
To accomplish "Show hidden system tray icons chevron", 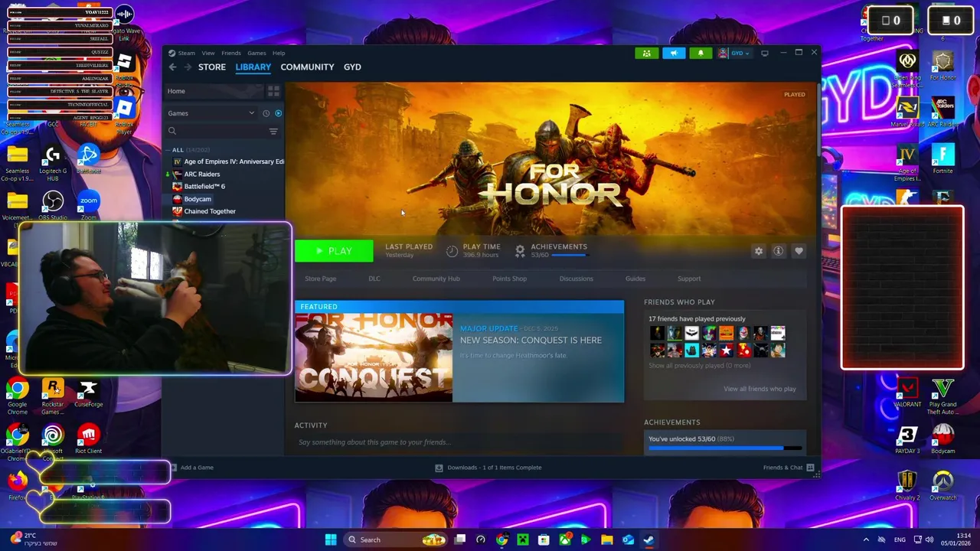I will pyautogui.click(x=866, y=540).
